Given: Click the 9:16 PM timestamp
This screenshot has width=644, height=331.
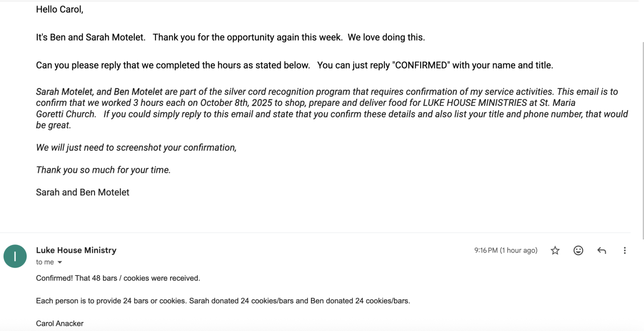Looking at the screenshot, I should click(505, 250).
